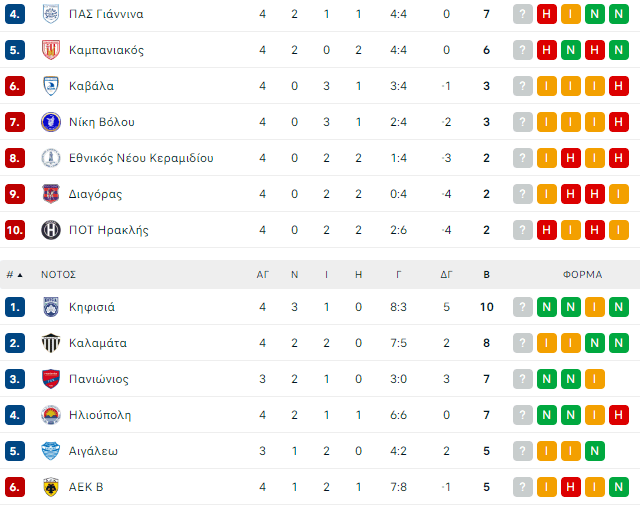Click the Διαγόρας team crest

tap(51, 194)
